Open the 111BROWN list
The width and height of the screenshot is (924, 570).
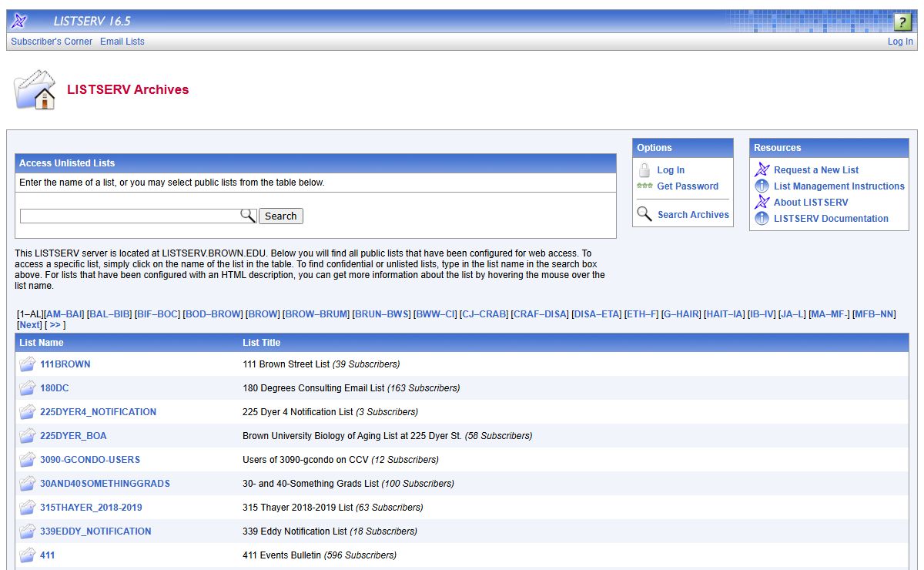point(65,364)
